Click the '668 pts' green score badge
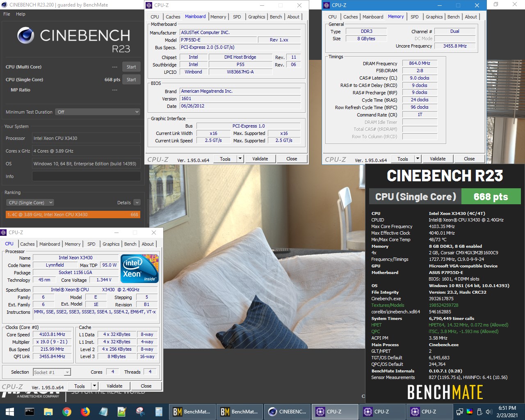The image size is (525, 420). [491, 196]
